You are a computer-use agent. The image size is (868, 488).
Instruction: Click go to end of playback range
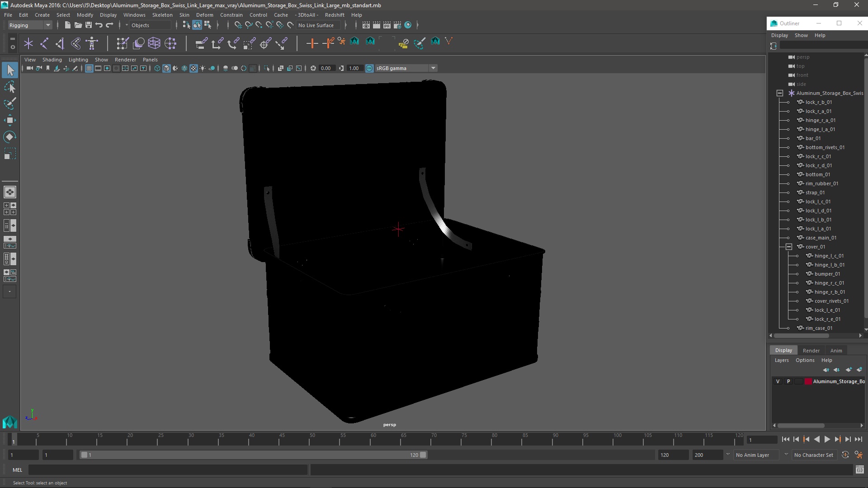tap(858, 439)
